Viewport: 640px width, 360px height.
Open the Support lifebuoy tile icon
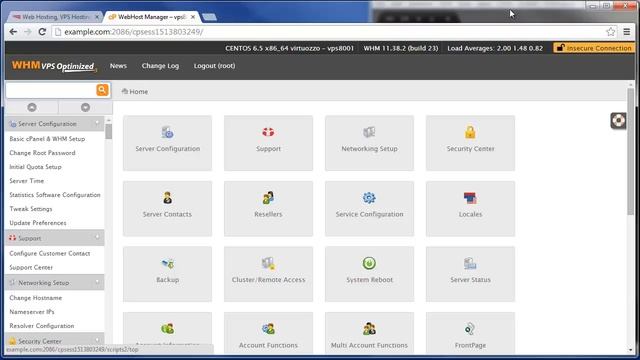point(268,132)
